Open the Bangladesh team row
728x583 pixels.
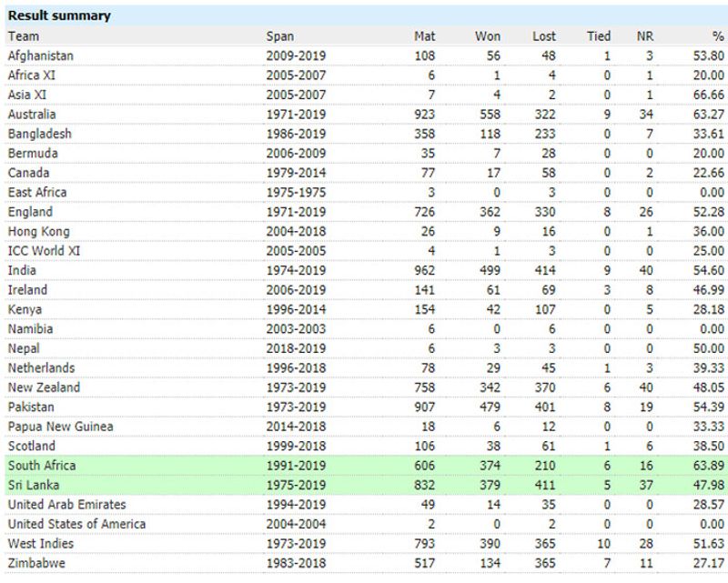tap(38, 134)
